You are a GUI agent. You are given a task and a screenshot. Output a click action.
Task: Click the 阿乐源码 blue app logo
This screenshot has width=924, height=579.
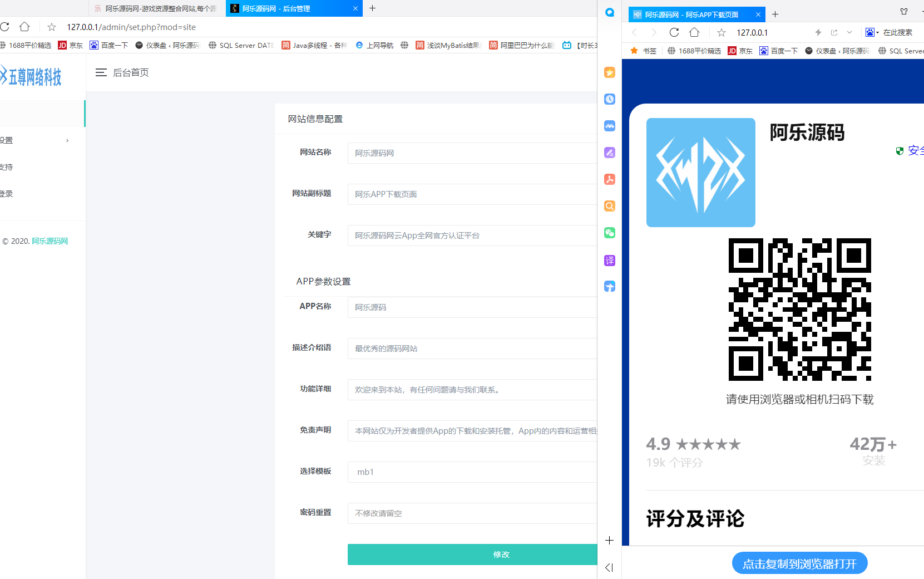point(701,173)
